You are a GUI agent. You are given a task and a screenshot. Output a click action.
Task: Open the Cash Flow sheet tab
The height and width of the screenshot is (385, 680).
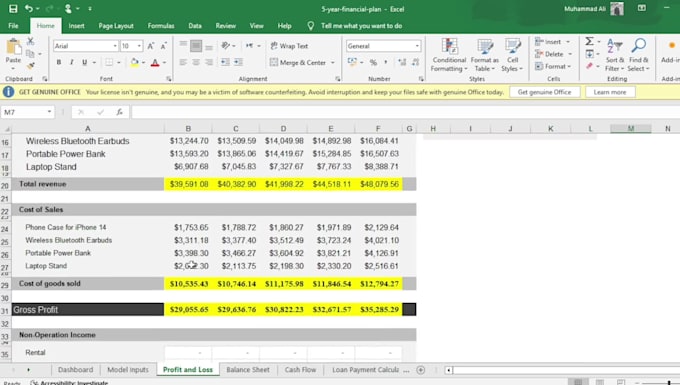(300, 370)
